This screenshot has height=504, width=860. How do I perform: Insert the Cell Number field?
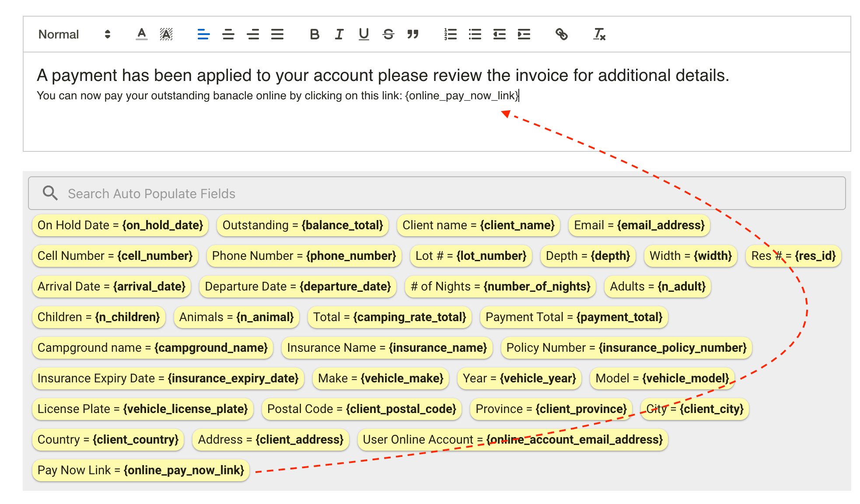pos(115,256)
